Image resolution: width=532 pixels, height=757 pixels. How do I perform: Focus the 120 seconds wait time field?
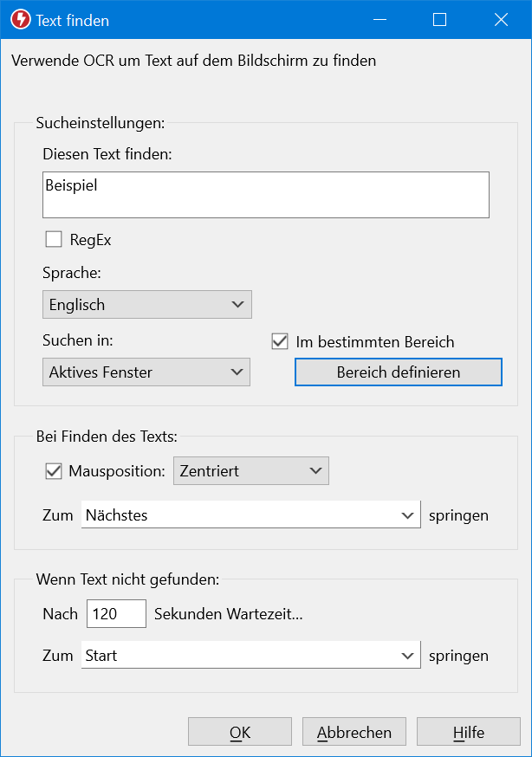116,614
